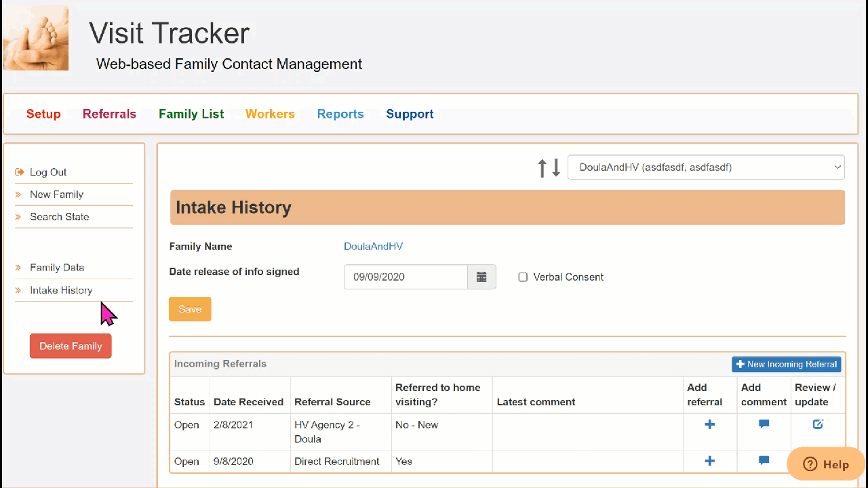
Task: Open the Workers menu
Action: click(270, 114)
